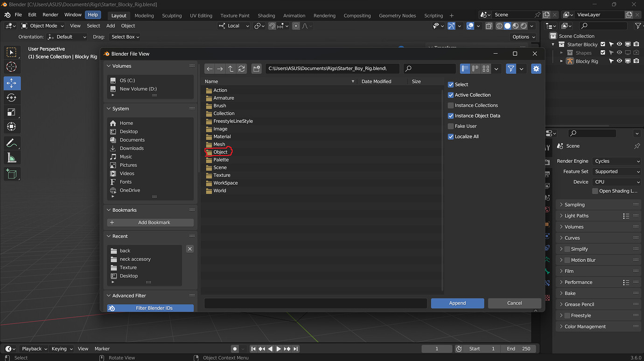Click the Append button
Viewport: 644px width, 361px height.
[457, 303]
